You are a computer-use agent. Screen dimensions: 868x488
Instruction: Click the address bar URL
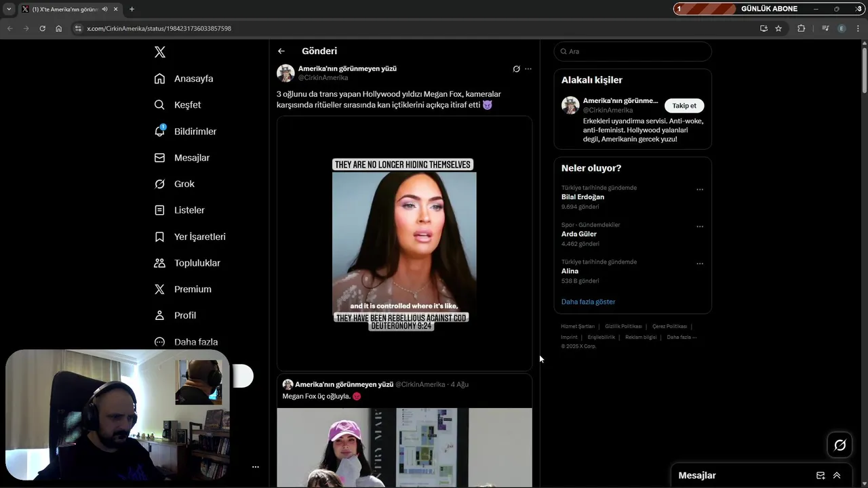(x=159, y=28)
